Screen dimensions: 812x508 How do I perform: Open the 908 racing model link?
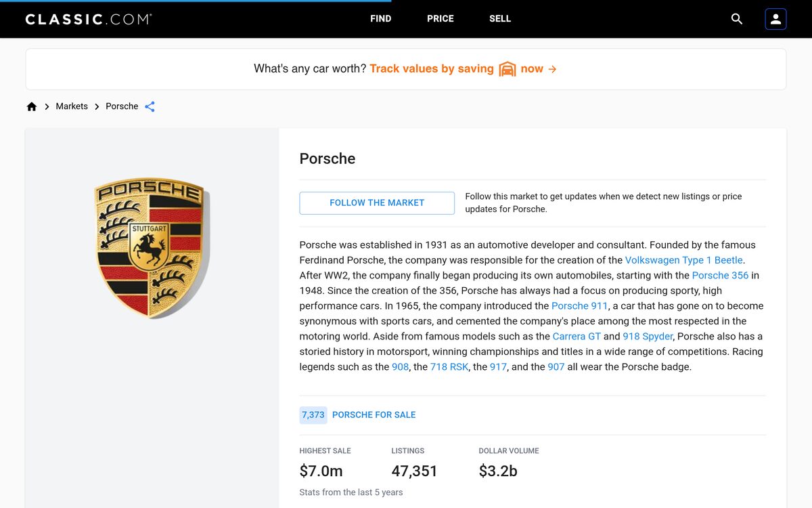pyautogui.click(x=401, y=367)
